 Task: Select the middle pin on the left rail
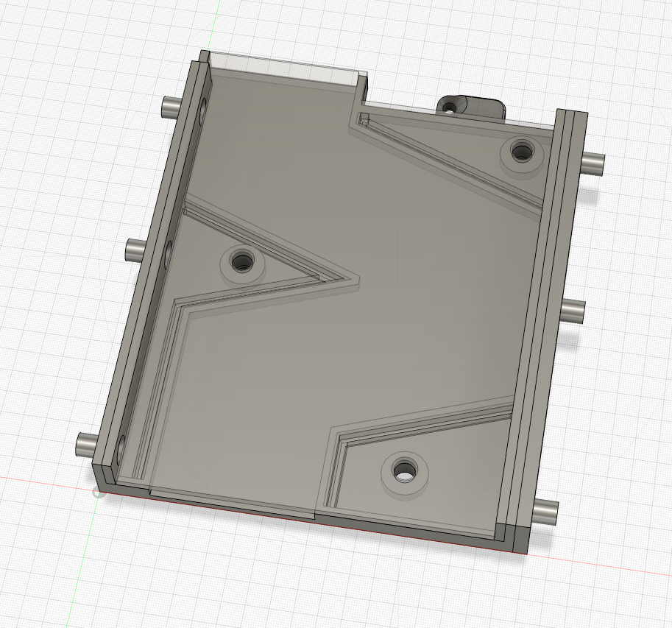[137, 252]
